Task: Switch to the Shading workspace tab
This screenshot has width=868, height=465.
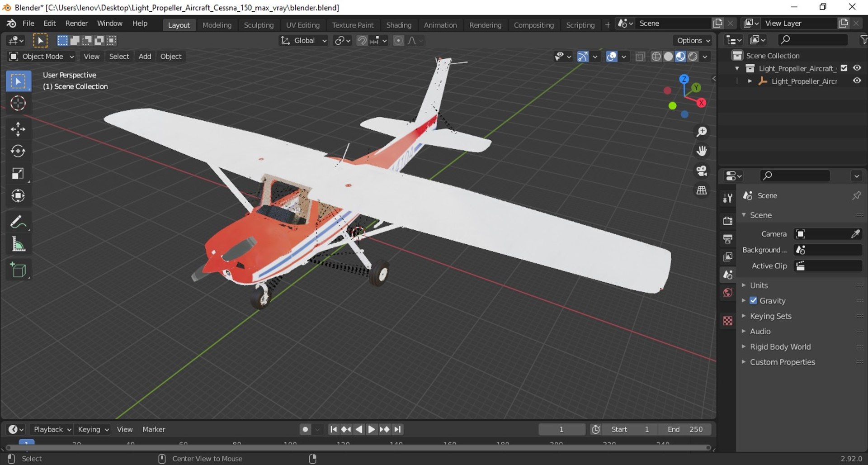Action: click(399, 25)
